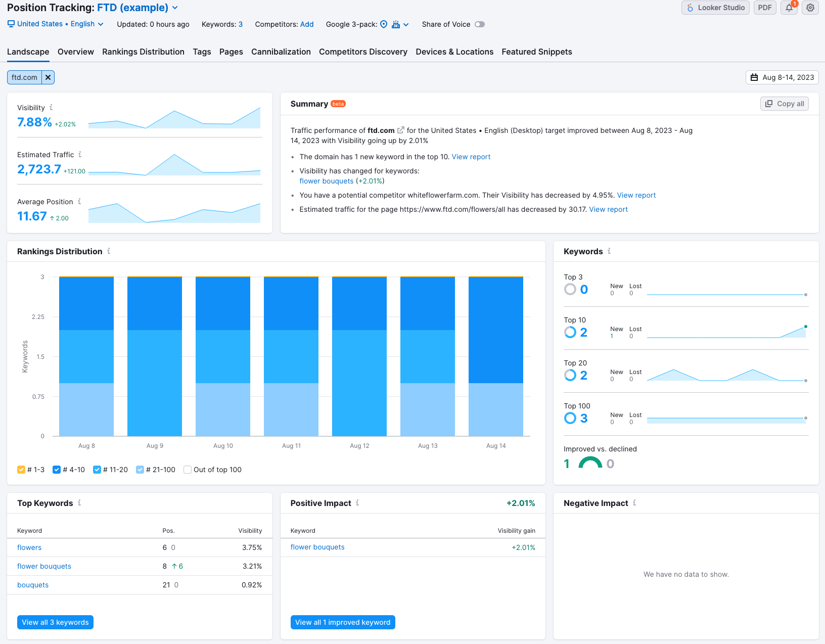Image resolution: width=825 pixels, height=644 pixels.
Task: Click the desktop monitor device icon
Action: (11, 24)
